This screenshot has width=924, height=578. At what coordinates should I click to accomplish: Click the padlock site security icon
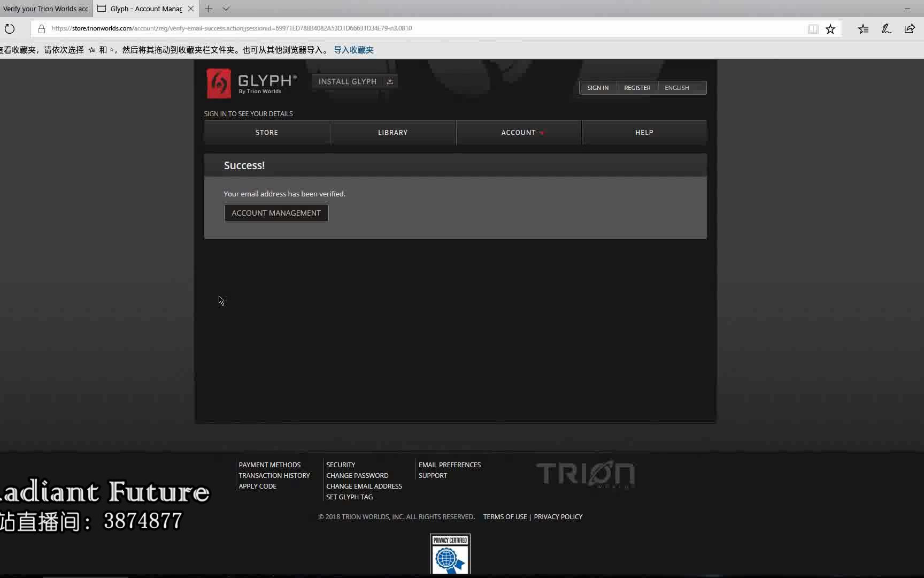42,29
